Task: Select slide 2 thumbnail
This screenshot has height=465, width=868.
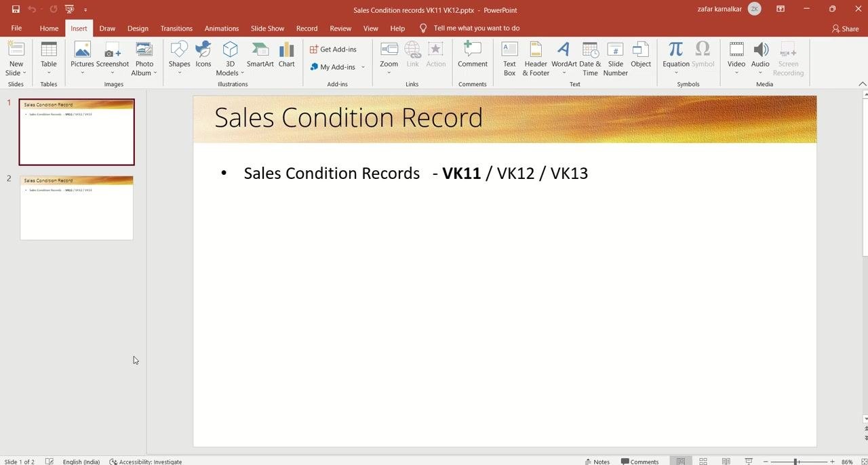Action: pyautogui.click(x=77, y=207)
